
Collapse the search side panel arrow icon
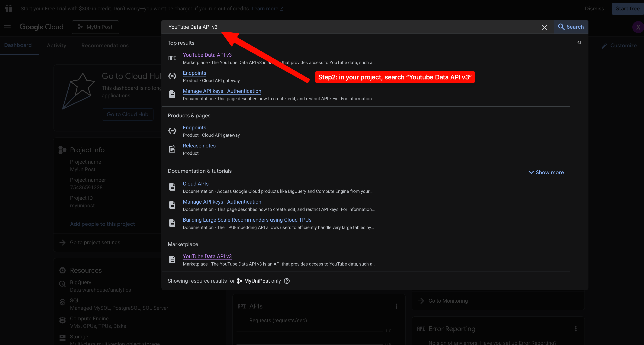tap(579, 43)
